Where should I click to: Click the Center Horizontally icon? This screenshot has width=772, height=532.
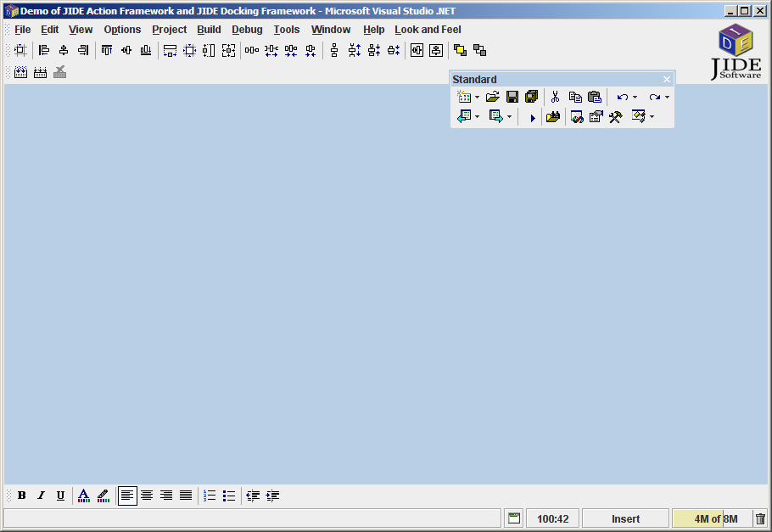pyautogui.click(x=417, y=50)
